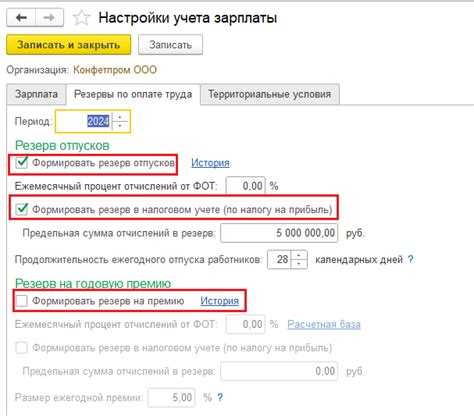Add page to favorites with star icon
Viewport: 474px width, 416px height.
81,18
